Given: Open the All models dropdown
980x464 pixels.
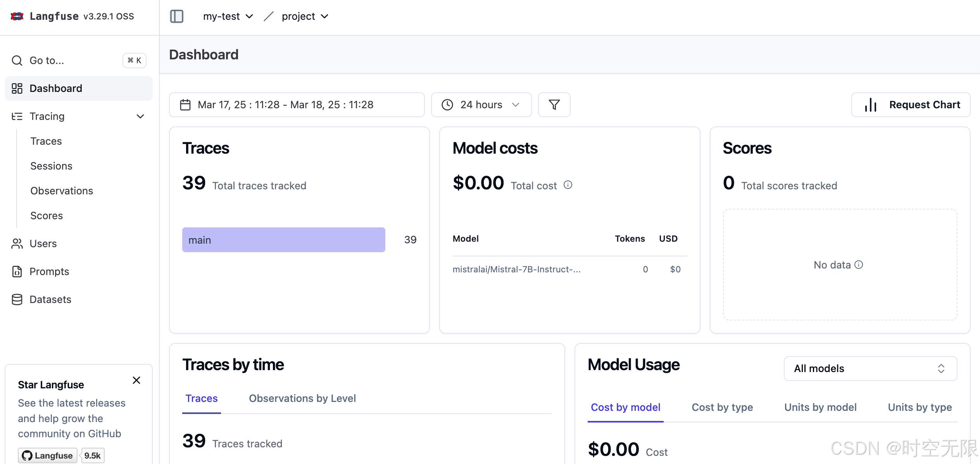Looking at the screenshot, I should [871, 369].
